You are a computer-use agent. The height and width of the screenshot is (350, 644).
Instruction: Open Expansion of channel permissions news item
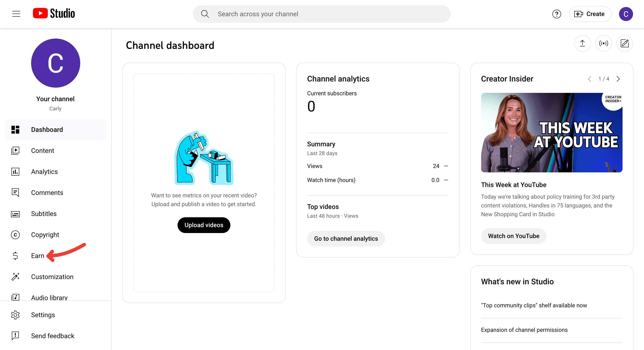[x=524, y=330]
